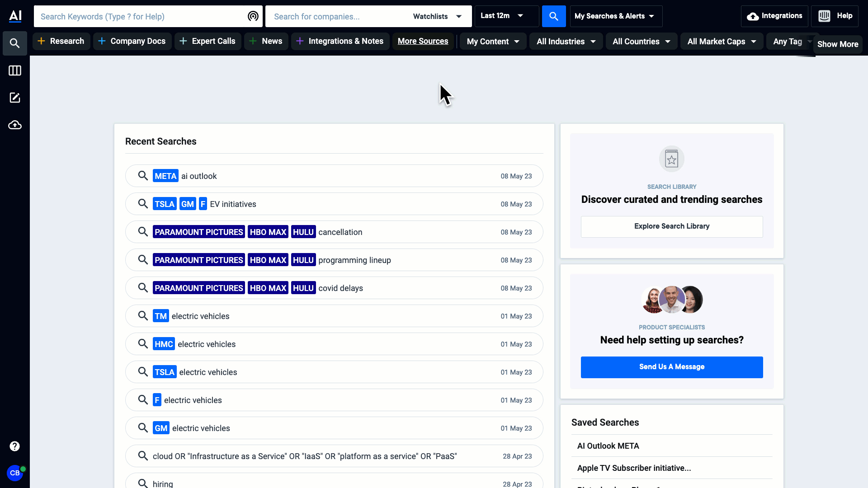The image size is (868, 488).
Task: Click the question mark help icon in sidebar
Action: [x=15, y=446]
